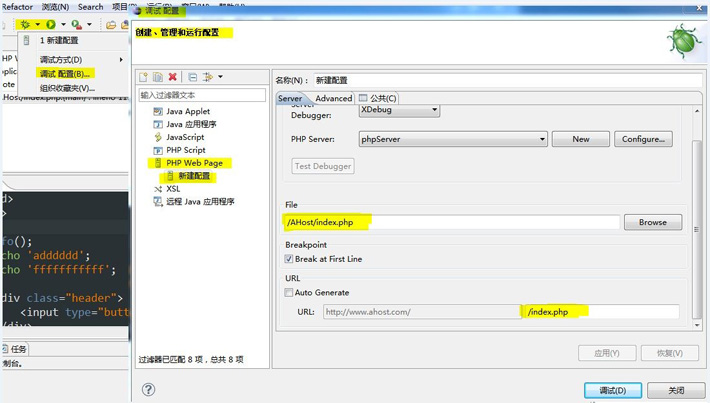710x403 pixels.
Task: Open the Server Debugger XDebug dropdown
Action: coord(399,111)
